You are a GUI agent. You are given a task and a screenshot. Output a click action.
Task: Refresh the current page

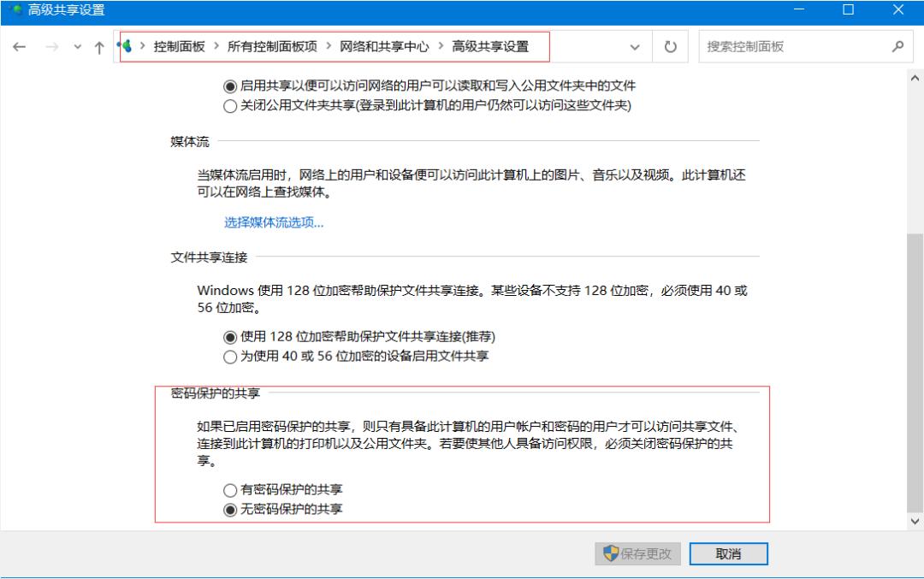[x=671, y=47]
